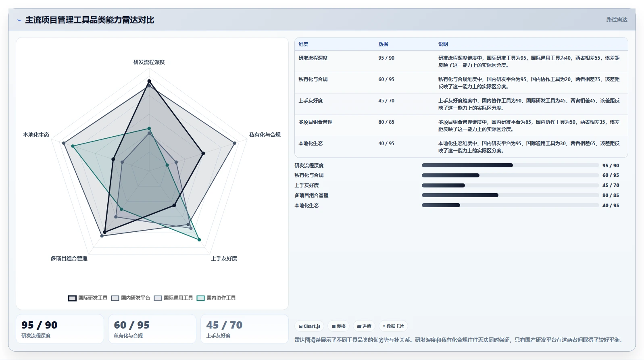Toggle 国际研发工具 legend entry
The width and height of the screenshot is (644, 360).
88,298
